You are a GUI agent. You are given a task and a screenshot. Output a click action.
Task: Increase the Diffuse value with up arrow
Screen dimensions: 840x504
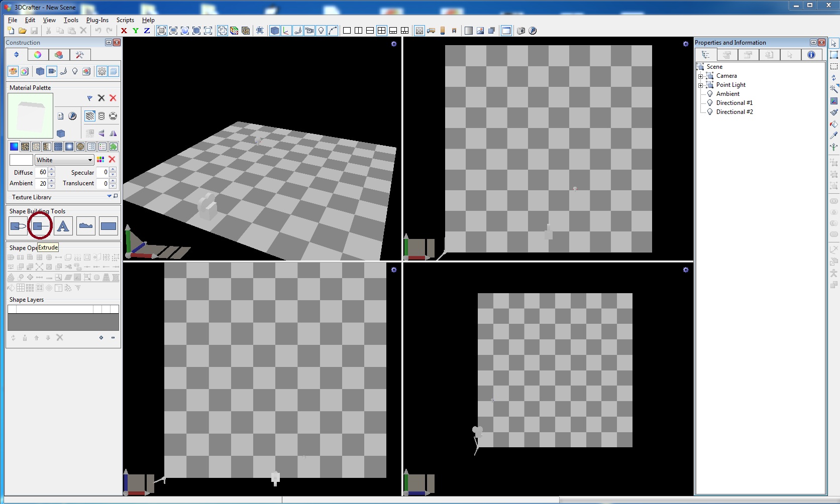[52, 170]
